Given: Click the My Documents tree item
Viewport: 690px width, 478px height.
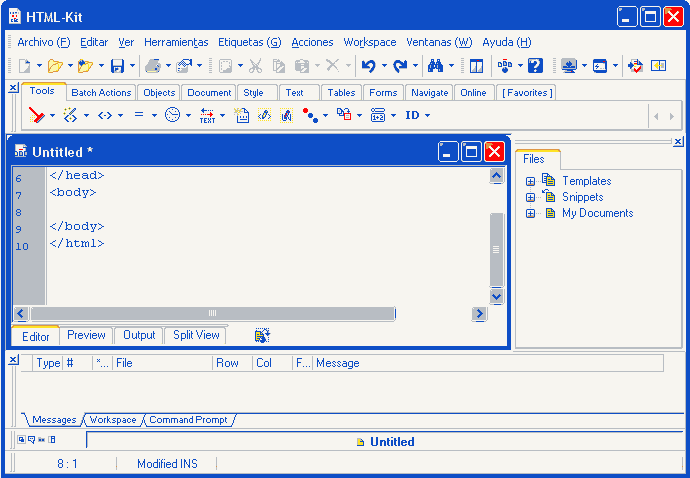Looking at the screenshot, I should (x=597, y=213).
